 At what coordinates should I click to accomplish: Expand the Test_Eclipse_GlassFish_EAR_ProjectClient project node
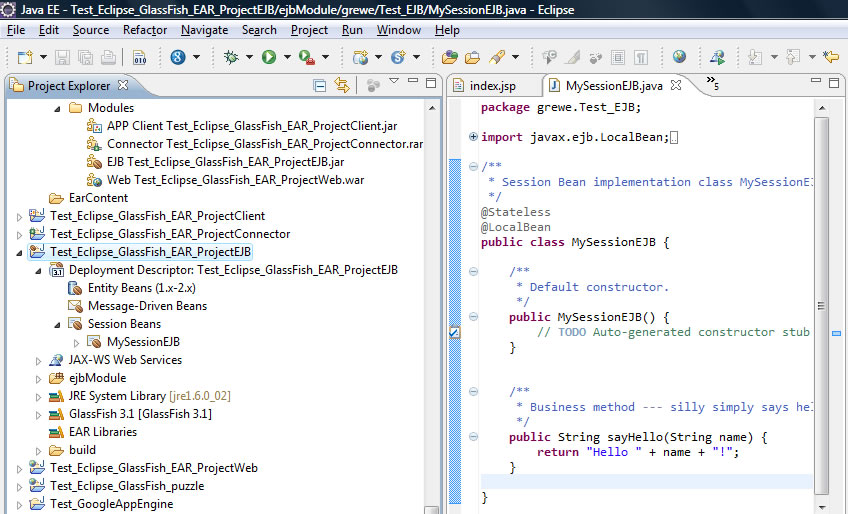click(20, 216)
